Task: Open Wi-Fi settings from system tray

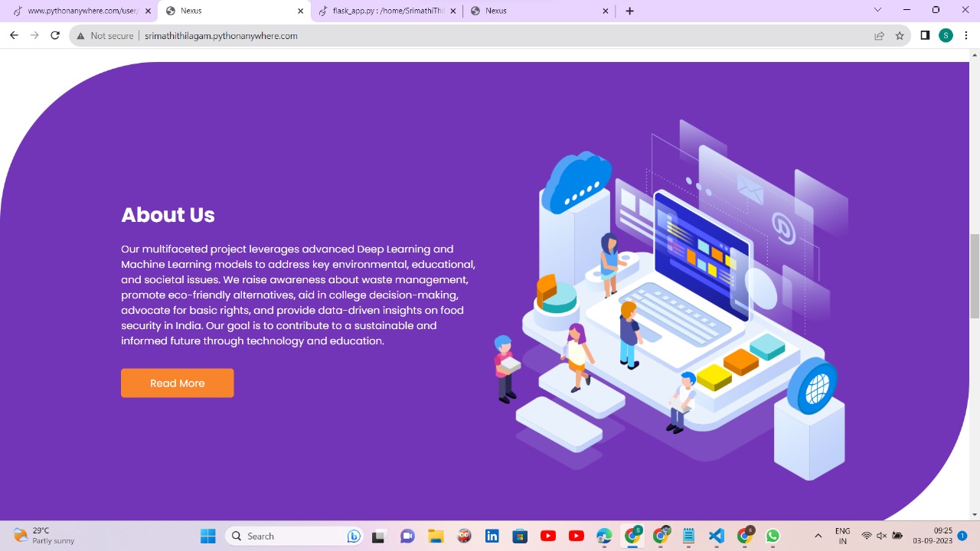Action: coord(867,536)
